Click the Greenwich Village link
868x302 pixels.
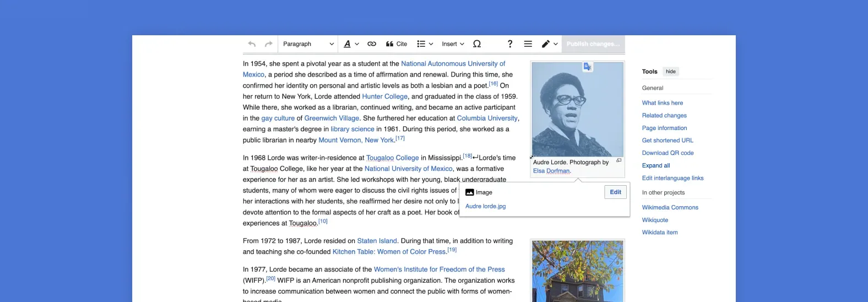point(332,118)
